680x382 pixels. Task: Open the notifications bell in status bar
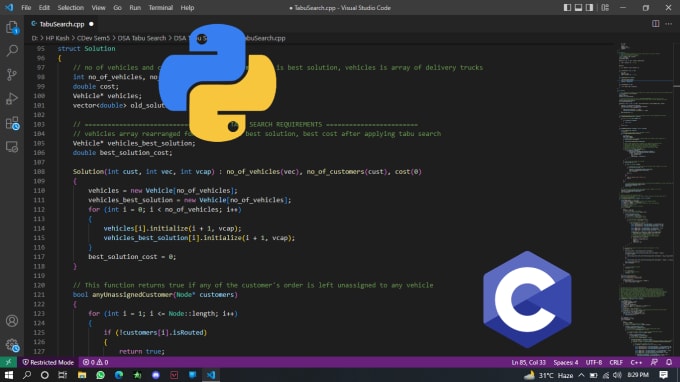pos(669,362)
